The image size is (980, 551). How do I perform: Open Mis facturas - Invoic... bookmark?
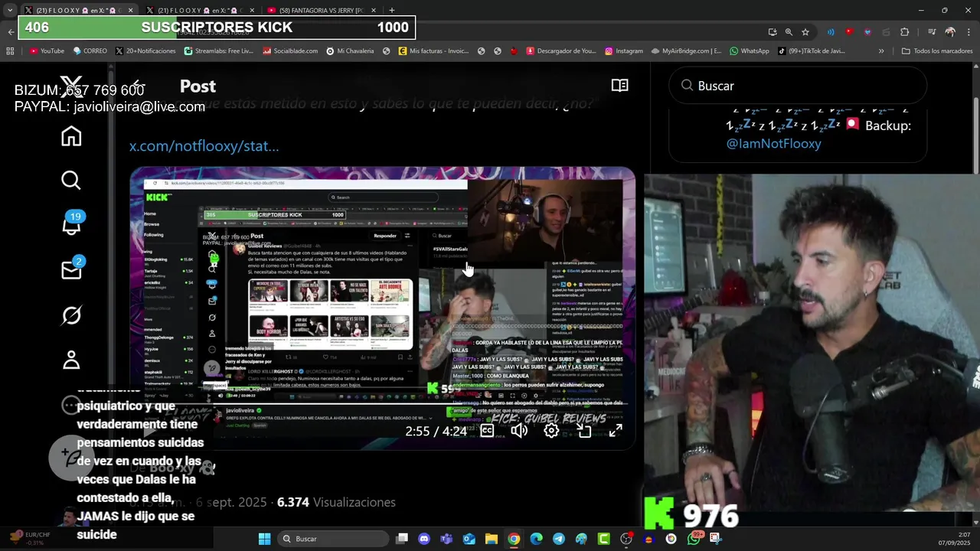coord(433,51)
